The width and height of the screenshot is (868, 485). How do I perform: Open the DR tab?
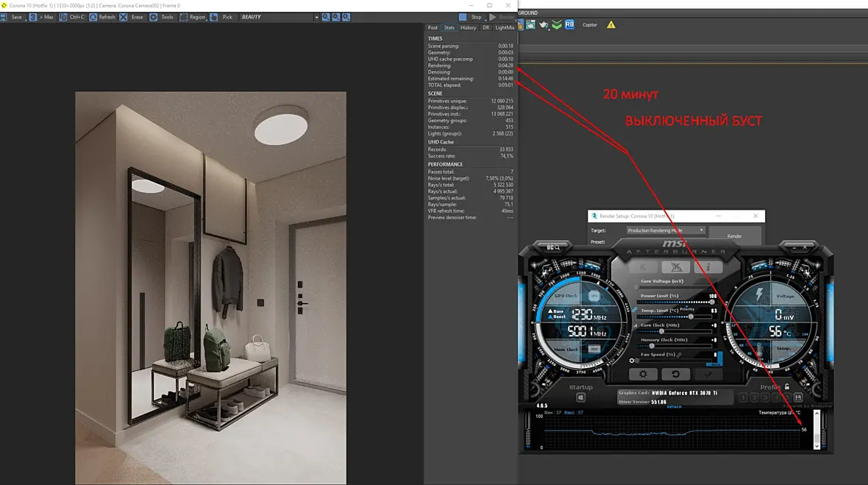pyautogui.click(x=485, y=28)
